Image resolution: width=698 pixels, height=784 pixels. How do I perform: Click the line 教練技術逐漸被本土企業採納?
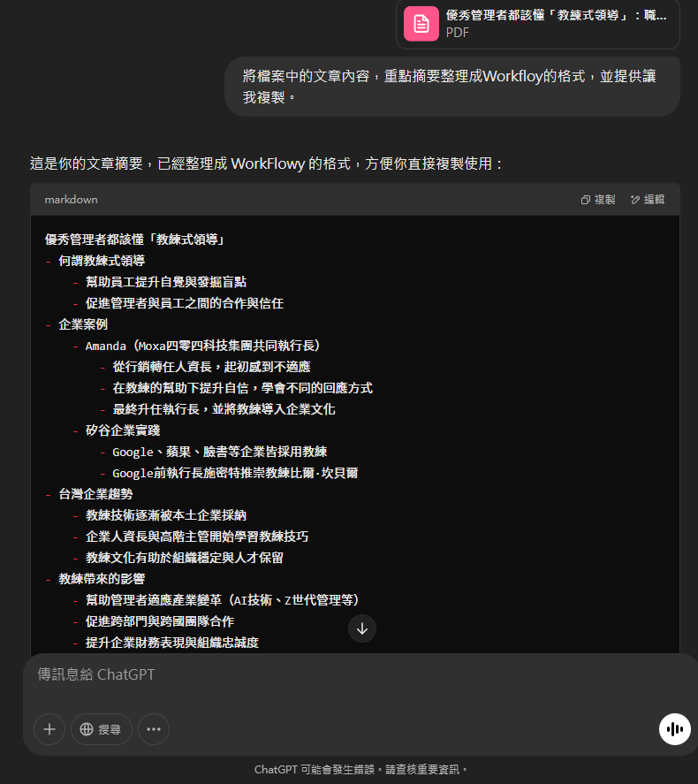[x=166, y=515]
